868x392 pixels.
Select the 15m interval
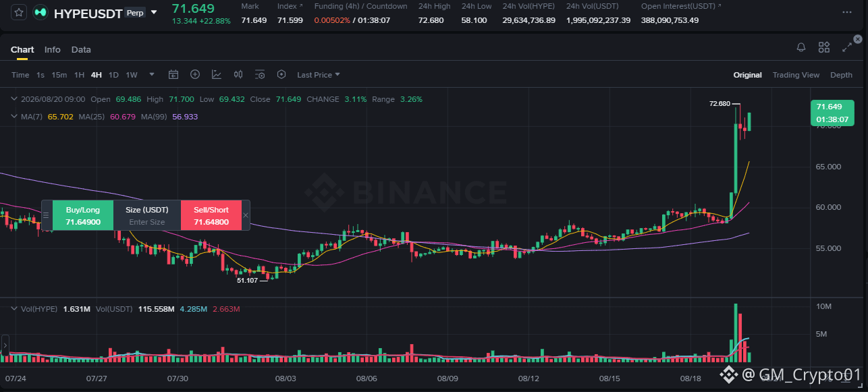tap(59, 75)
